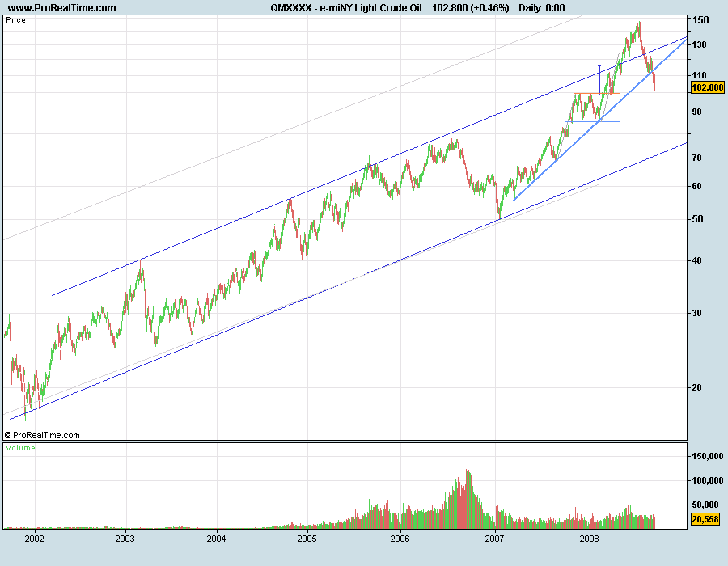
Task: Click the 130 price axis label
Action: [700, 44]
